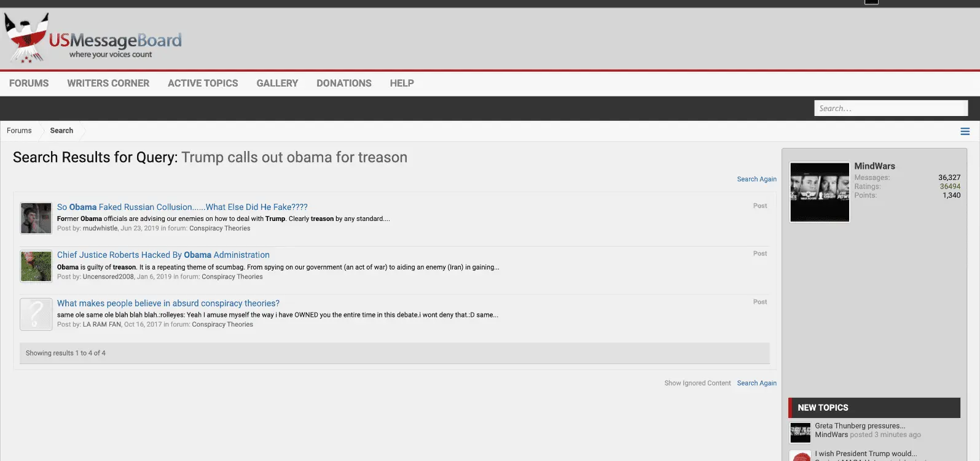Go to Active Topics
Screen dimensions: 980x461
click(203, 83)
